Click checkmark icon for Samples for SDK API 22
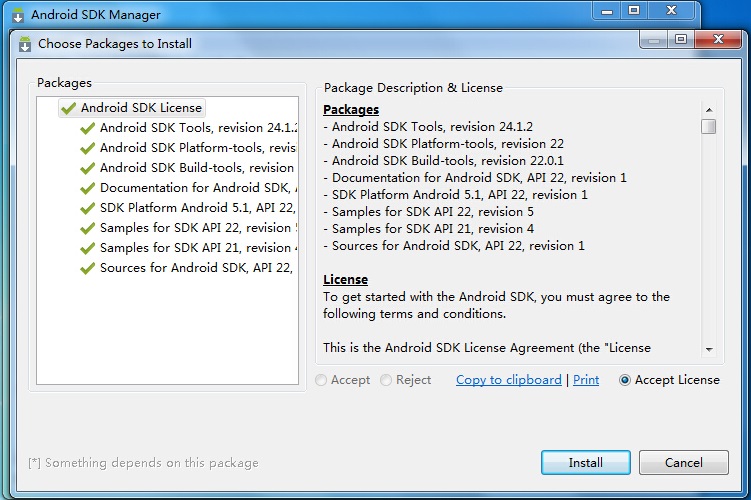The height and width of the screenshot is (500, 751). [x=87, y=228]
